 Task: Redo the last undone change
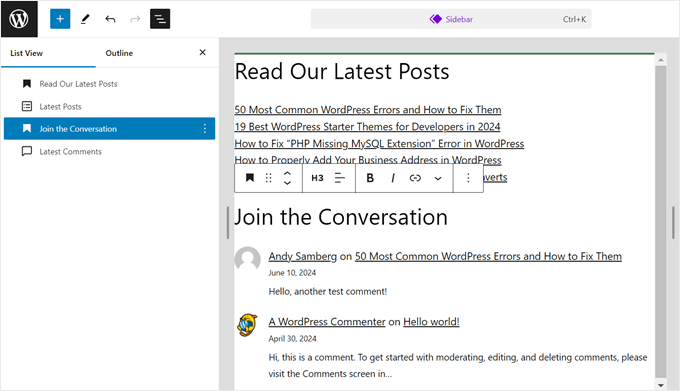click(x=135, y=19)
